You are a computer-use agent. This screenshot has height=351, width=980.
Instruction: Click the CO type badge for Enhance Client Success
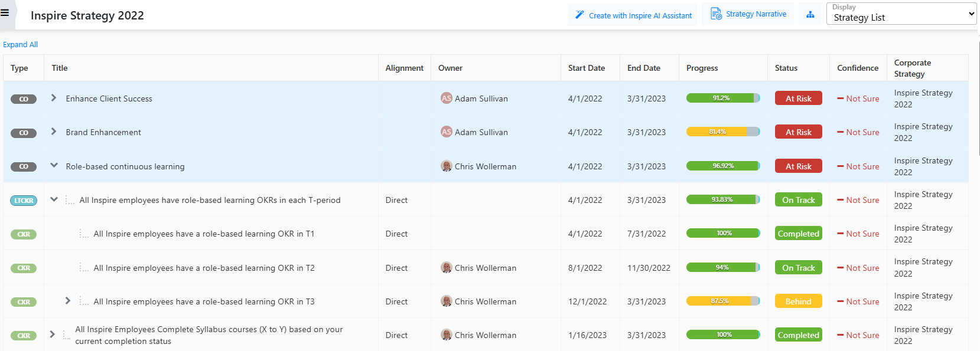click(x=24, y=99)
